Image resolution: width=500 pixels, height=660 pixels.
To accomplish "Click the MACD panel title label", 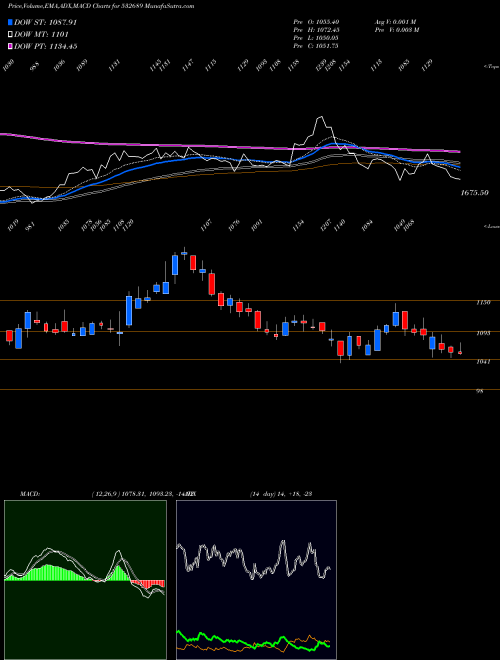I will [30, 494].
